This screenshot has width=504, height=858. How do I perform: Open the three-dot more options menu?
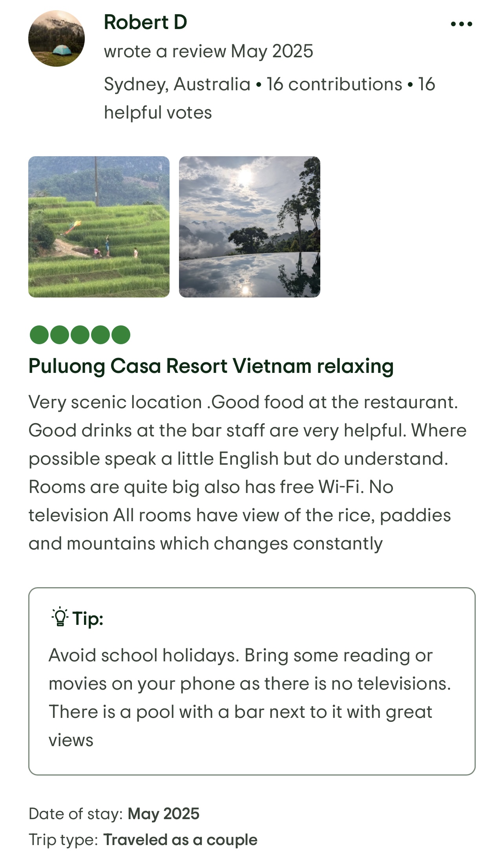click(x=461, y=24)
